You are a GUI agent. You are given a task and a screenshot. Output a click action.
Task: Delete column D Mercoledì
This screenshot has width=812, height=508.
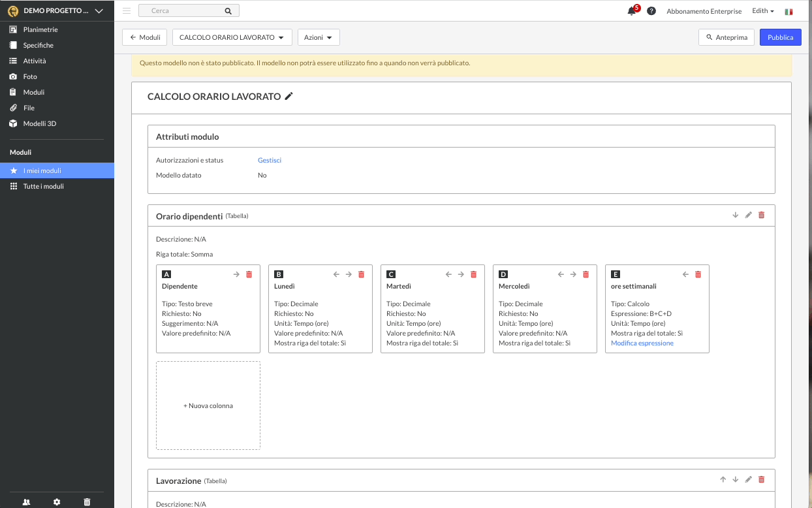(x=586, y=274)
